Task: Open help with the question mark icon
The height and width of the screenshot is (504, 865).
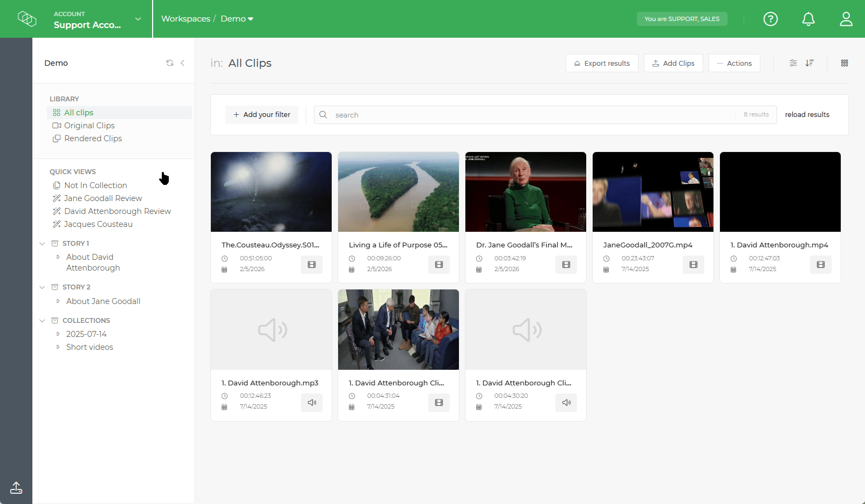Action: (x=771, y=19)
